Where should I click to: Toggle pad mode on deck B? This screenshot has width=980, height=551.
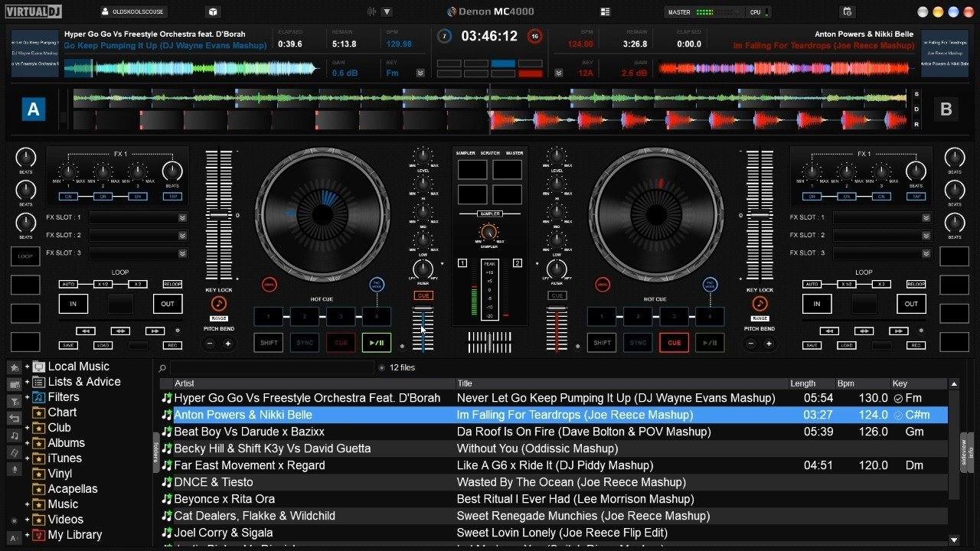710,284
